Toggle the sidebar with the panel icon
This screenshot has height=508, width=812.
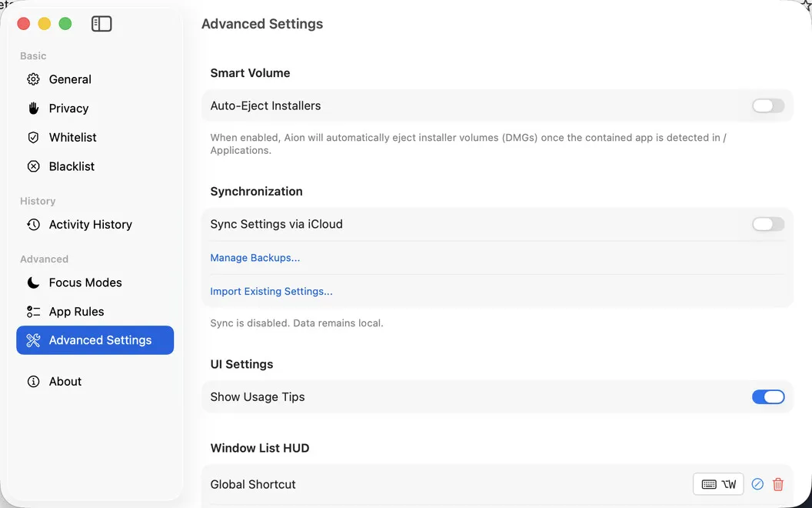click(x=101, y=24)
